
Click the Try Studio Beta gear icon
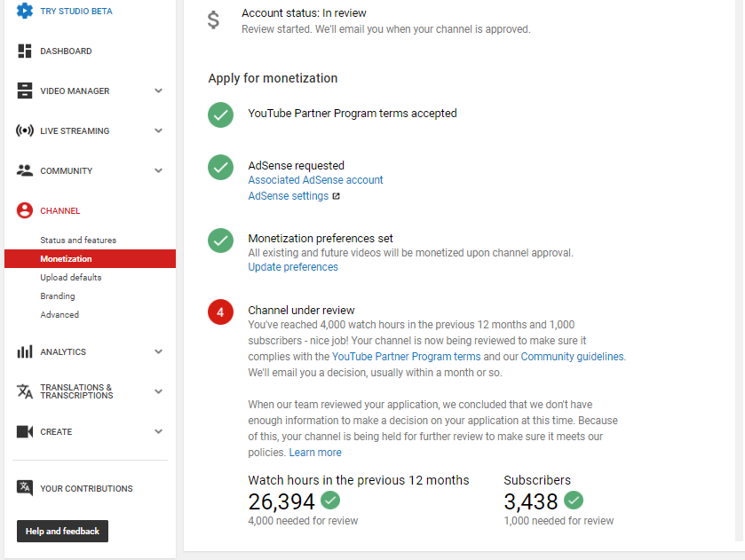click(x=25, y=11)
